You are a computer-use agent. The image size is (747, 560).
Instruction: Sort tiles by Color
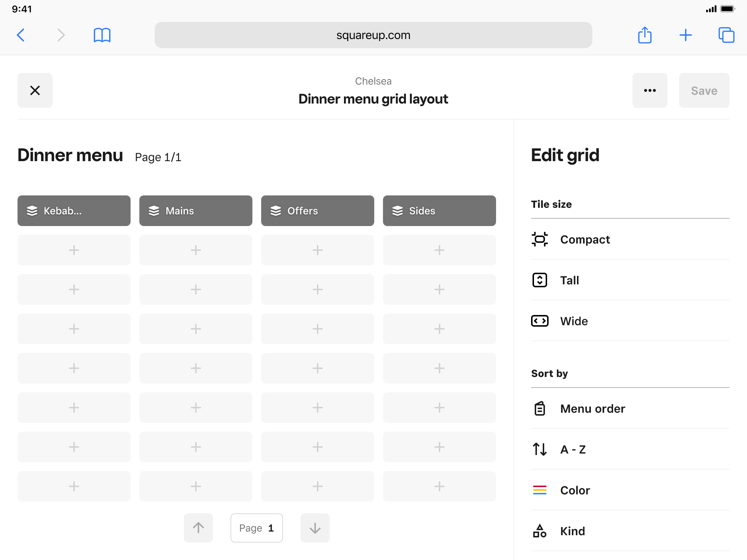tap(575, 490)
